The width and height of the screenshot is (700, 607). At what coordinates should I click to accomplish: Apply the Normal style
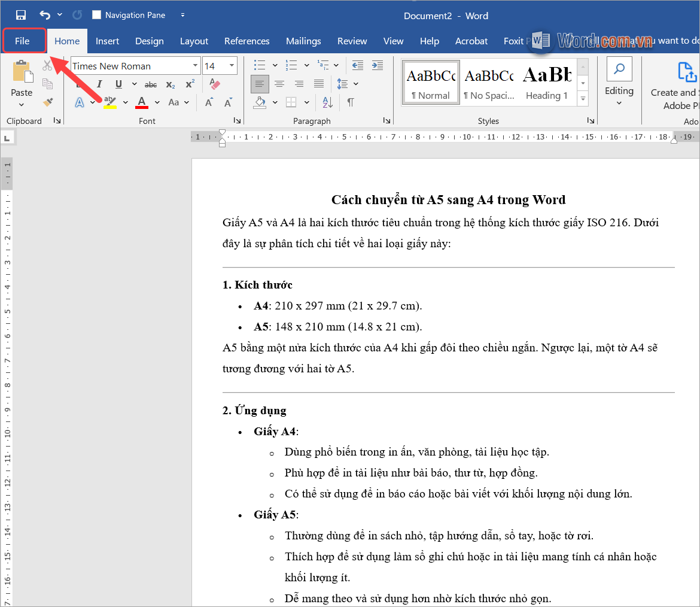[x=431, y=83]
